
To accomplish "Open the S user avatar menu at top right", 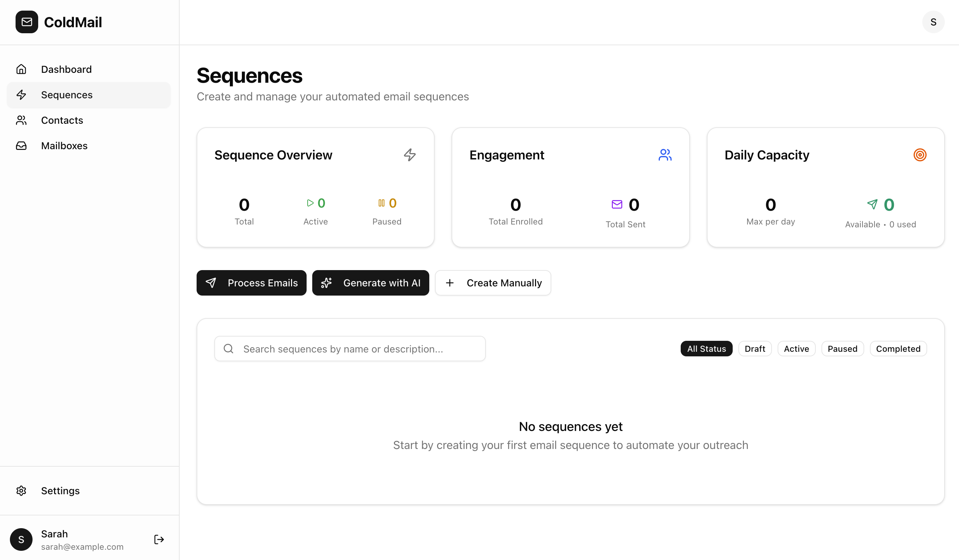I will coord(933,22).
